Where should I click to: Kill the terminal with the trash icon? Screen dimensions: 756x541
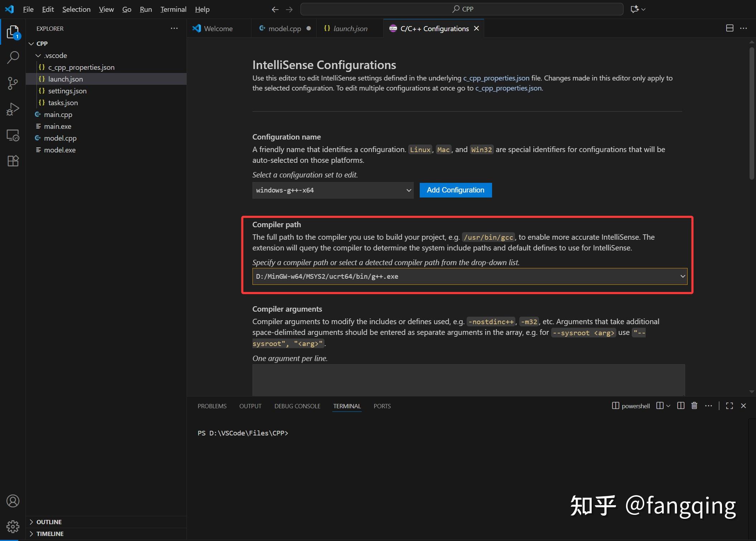click(x=694, y=405)
